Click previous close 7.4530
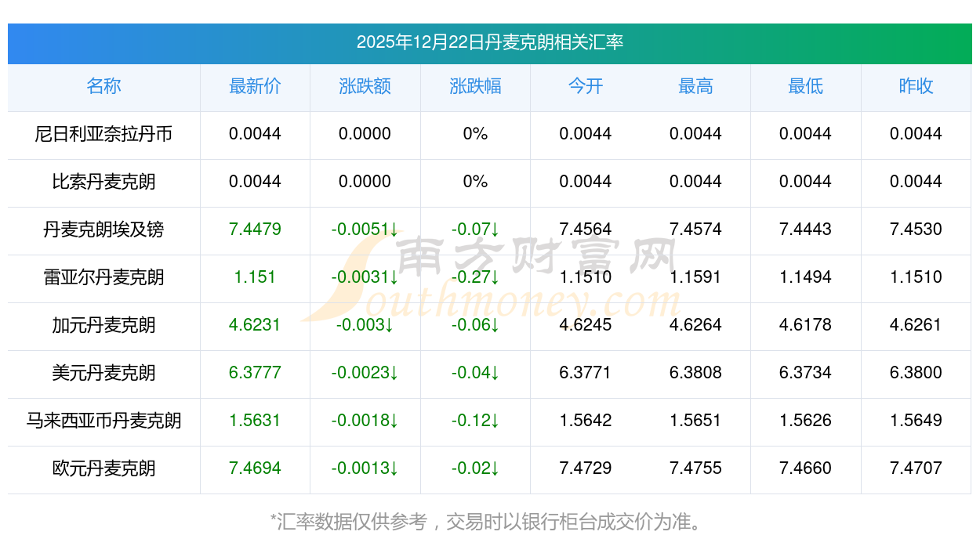 tap(916, 230)
